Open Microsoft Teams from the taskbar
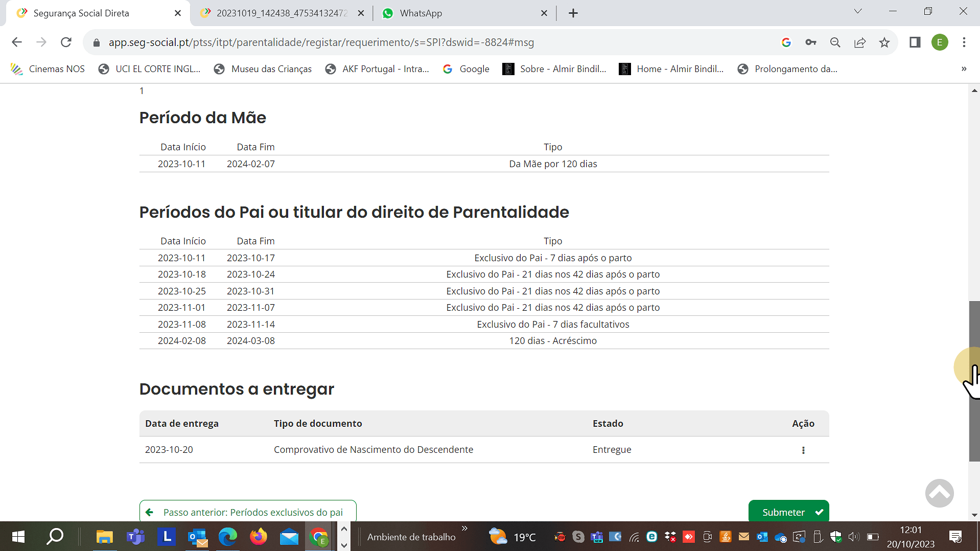Viewport: 980px width, 551px height. coord(135,537)
